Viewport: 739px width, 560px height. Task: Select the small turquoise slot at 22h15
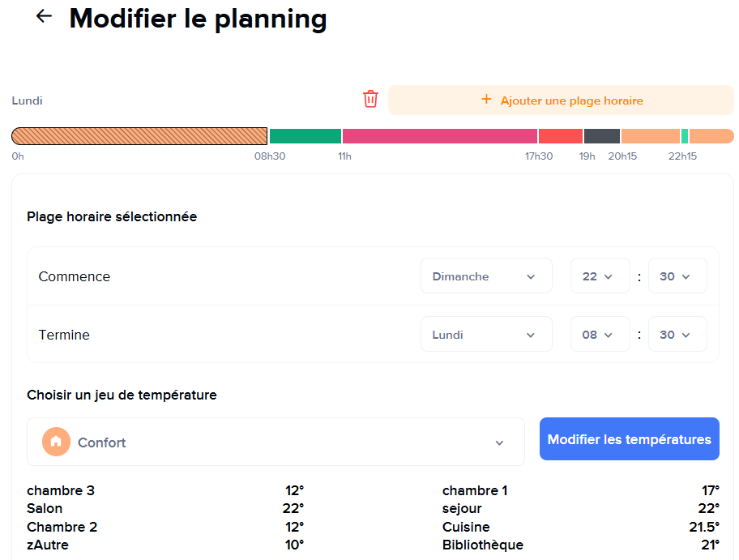[x=685, y=136]
